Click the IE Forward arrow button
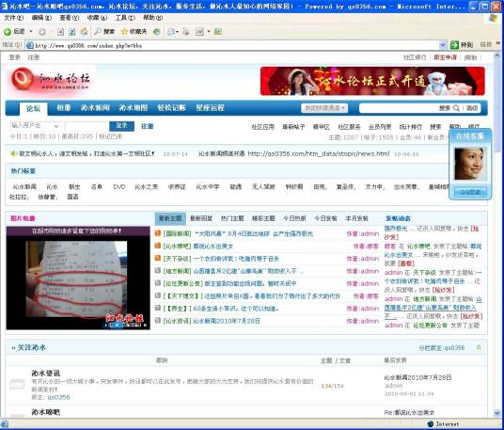 [41, 32]
